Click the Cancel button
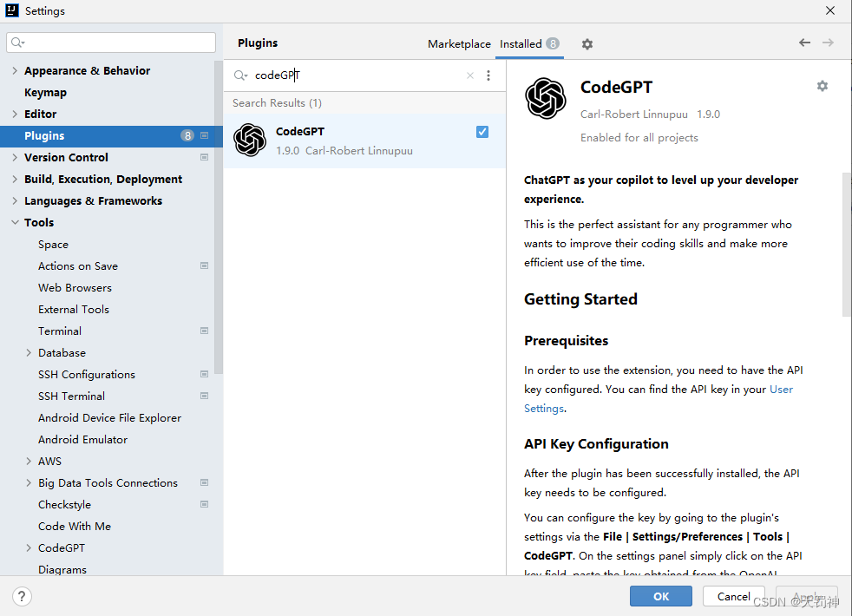 (733, 596)
